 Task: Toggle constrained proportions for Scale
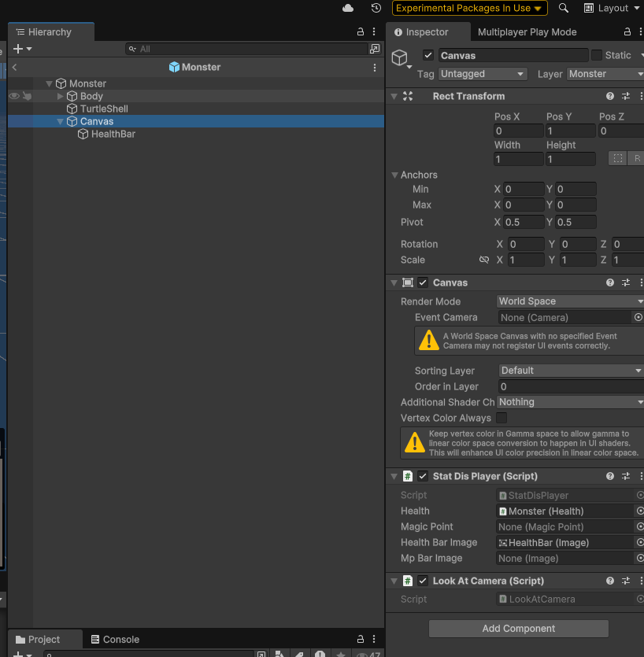pos(484,260)
